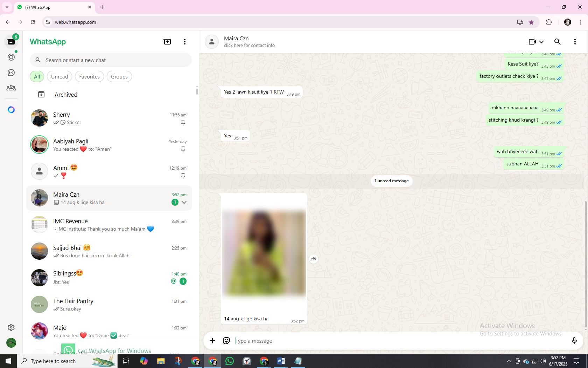The height and width of the screenshot is (368, 588).
Task: Open the emoji and sticker picker
Action: coord(226,341)
